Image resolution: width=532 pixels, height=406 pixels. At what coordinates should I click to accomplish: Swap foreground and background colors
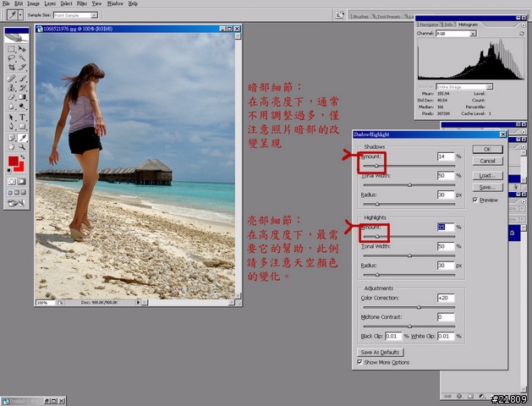(x=22, y=157)
